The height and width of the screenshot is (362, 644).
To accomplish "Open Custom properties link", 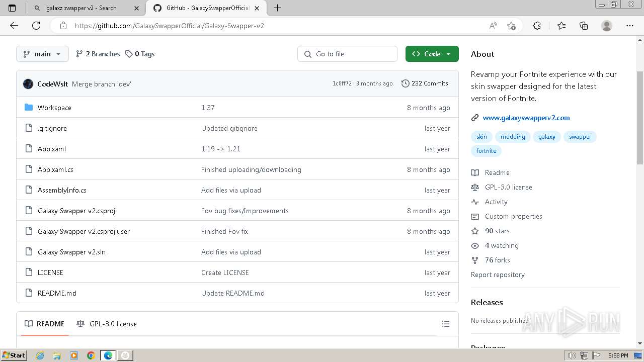I will point(507,216).
